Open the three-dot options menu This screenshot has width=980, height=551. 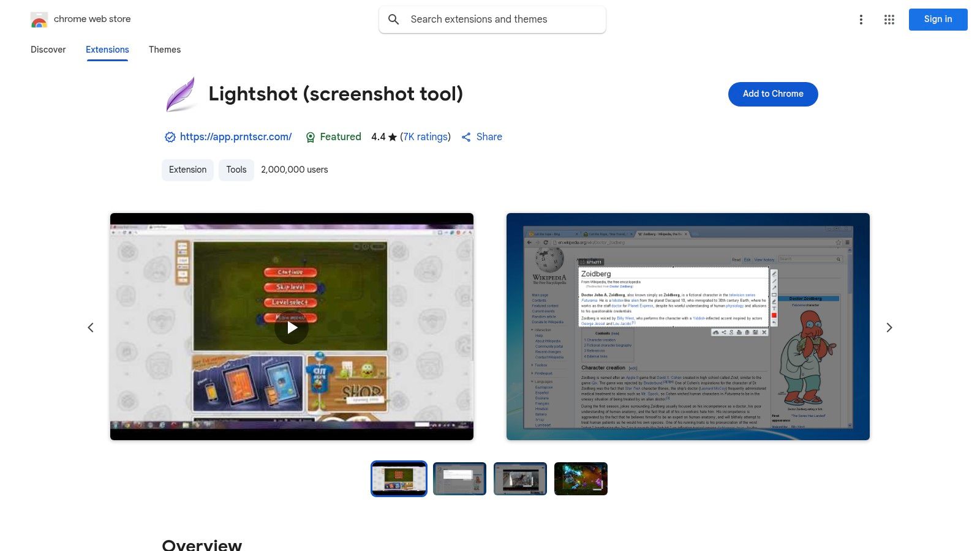pos(861,19)
